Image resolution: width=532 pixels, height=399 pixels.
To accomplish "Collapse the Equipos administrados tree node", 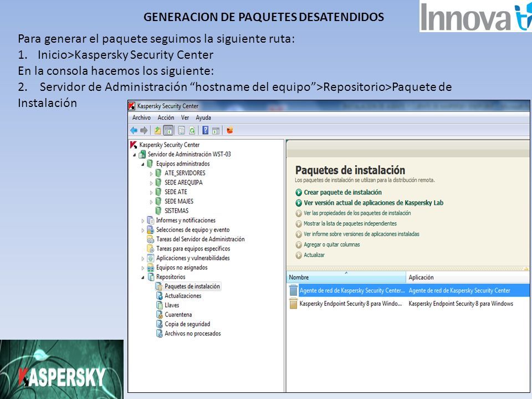I will [x=143, y=164].
